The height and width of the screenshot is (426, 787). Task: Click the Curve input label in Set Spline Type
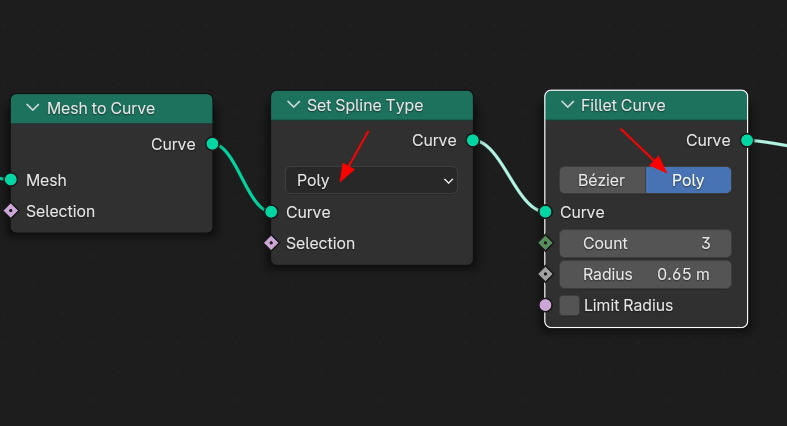click(308, 212)
